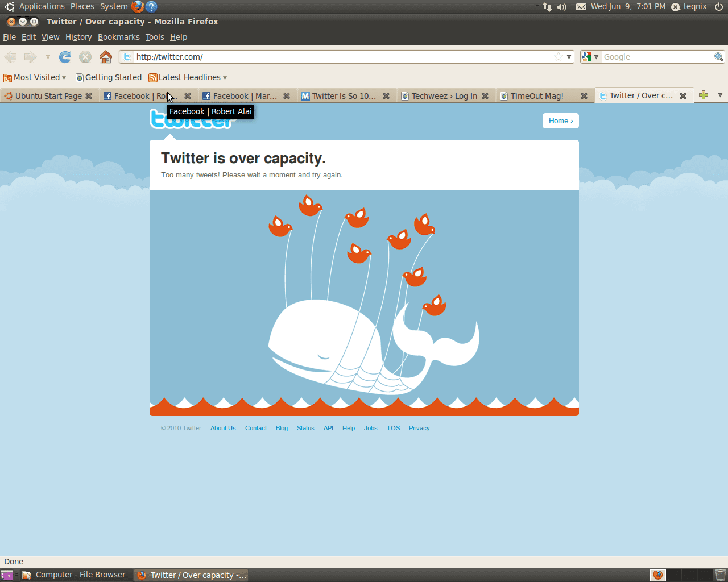The height and width of the screenshot is (582, 728).
Task: Close the Ubuntu Start Page tab
Action: [89, 96]
